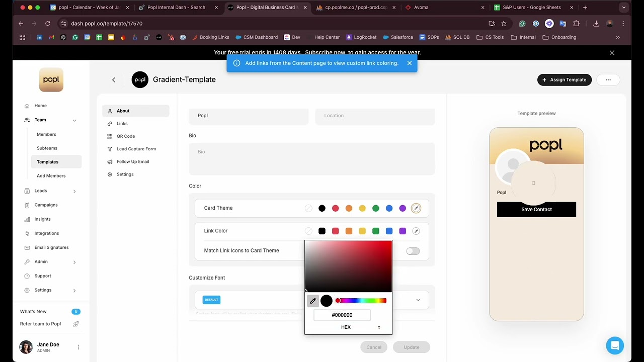Open Members under Team

46,134
